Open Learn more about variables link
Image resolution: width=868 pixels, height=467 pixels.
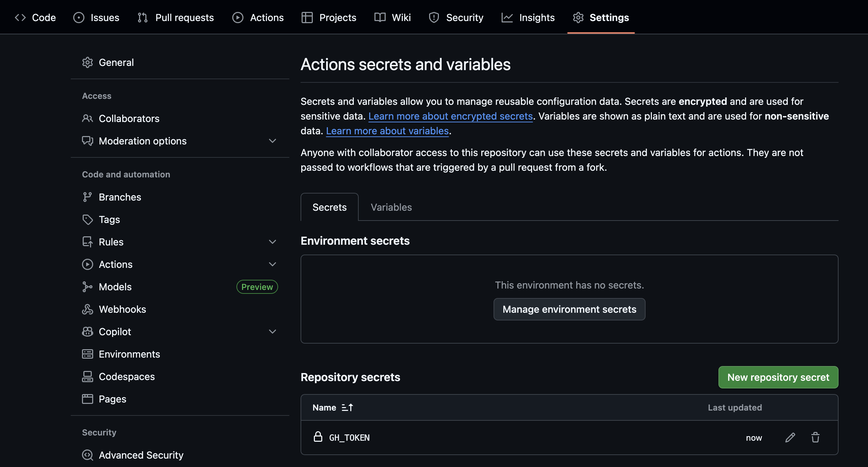click(x=387, y=131)
